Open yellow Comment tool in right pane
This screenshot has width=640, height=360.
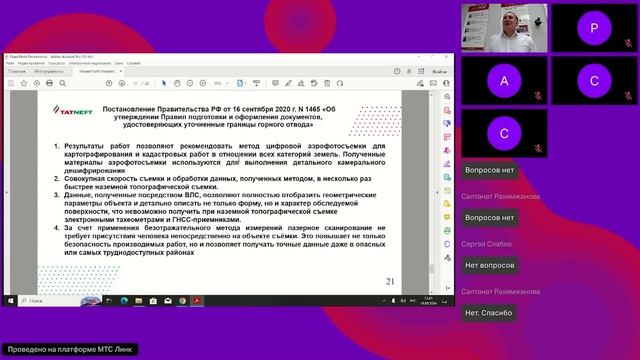click(447, 217)
